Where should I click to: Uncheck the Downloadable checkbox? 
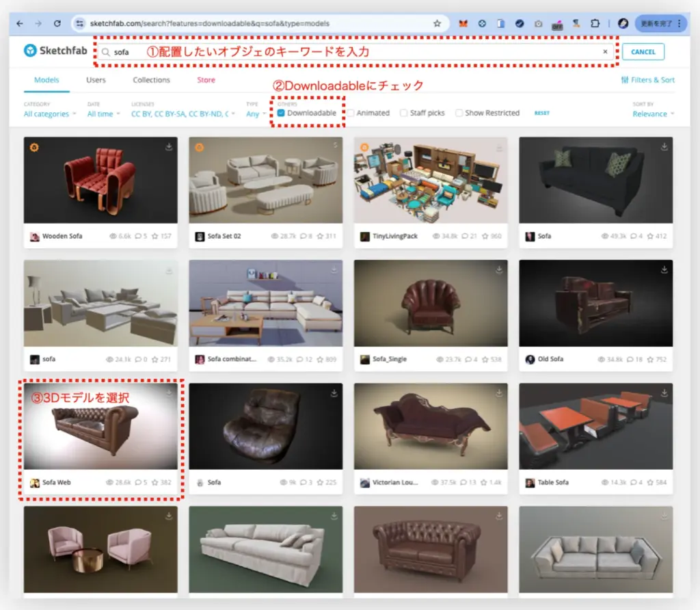282,113
